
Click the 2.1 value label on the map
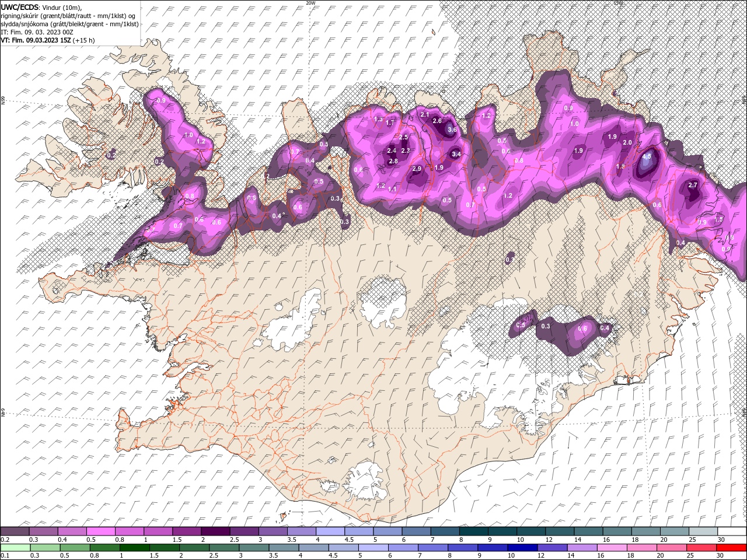[x=425, y=114]
